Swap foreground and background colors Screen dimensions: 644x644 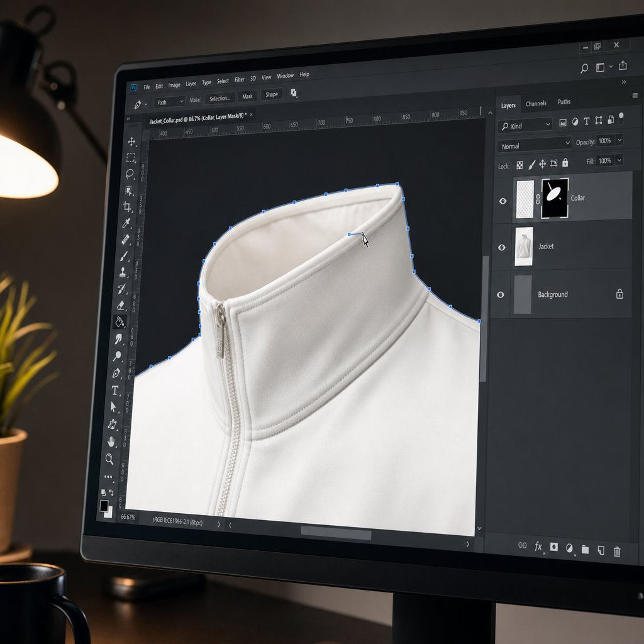click(111, 493)
